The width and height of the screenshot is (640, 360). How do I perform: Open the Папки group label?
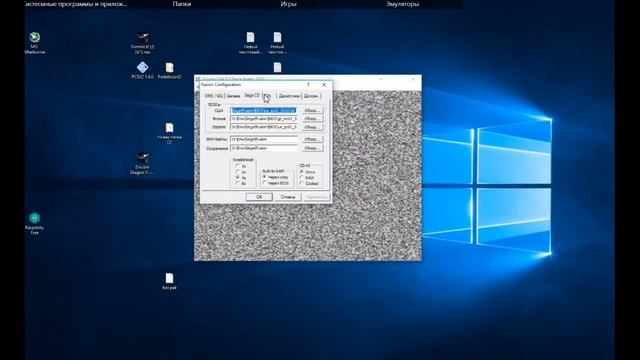[x=182, y=4]
